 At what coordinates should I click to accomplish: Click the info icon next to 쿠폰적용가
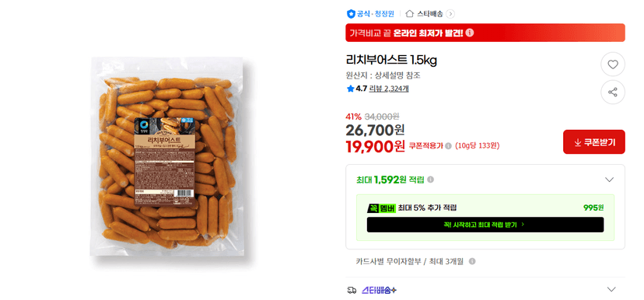448,145
